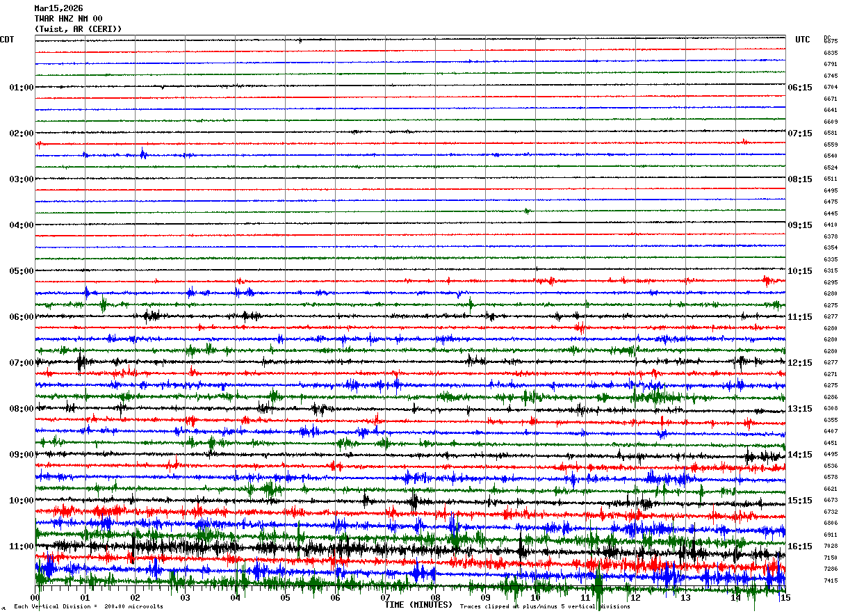The height and width of the screenshot is (616, 841).
Task: Click the CDT timezone label
Action: [x=7, y=40]
